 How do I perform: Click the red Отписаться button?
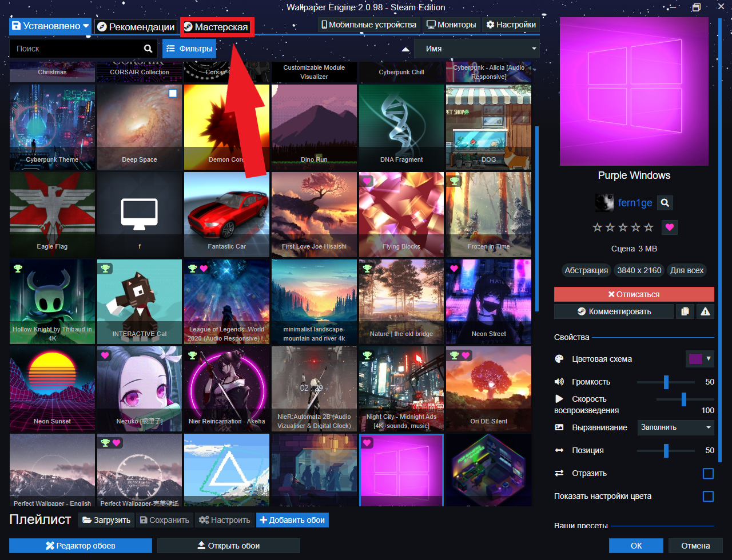(x=634, y=294)
